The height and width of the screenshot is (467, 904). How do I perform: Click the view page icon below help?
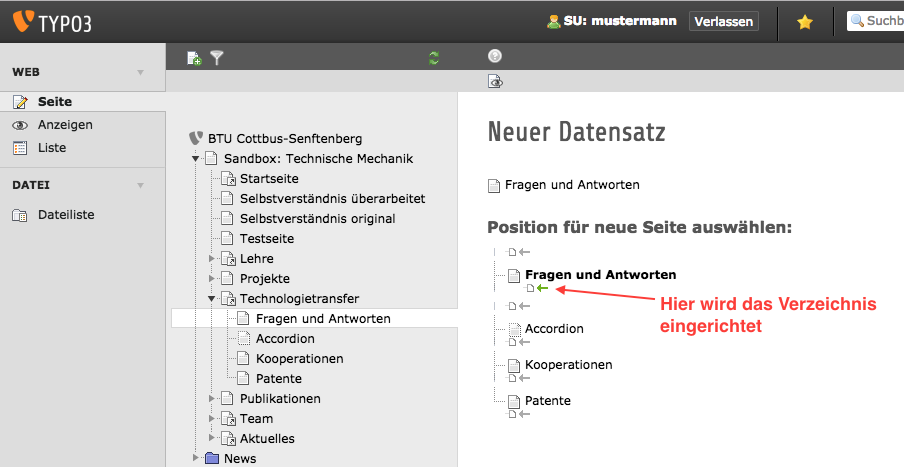click(494, 81)
